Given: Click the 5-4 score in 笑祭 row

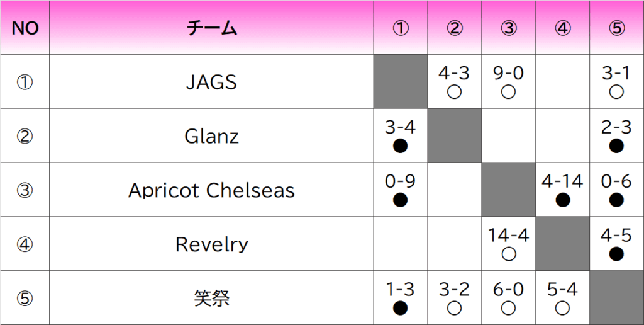Looking at the screenshot, I should click(563, 289).
